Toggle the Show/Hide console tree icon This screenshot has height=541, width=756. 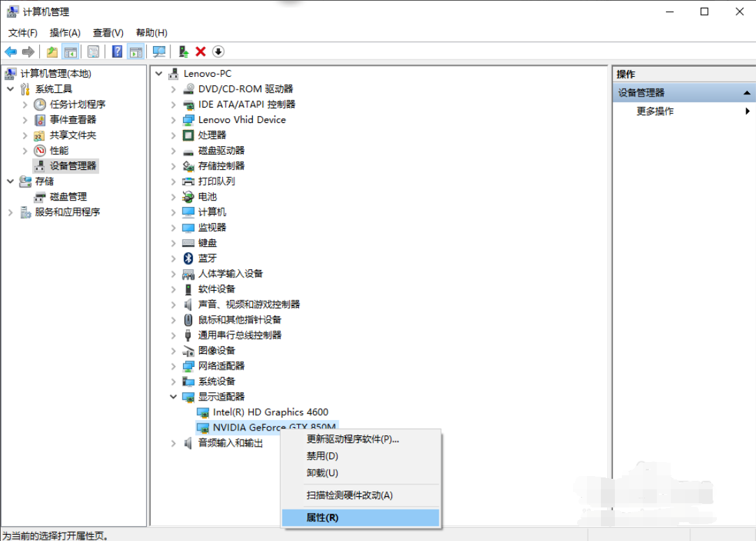(x=71, y=52)
